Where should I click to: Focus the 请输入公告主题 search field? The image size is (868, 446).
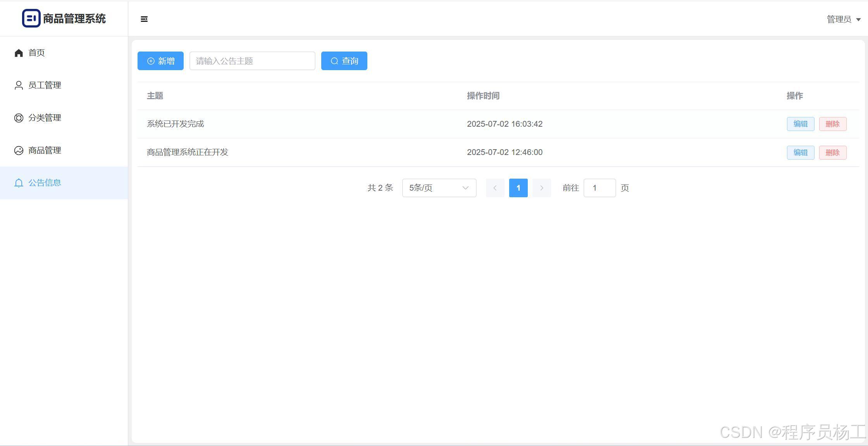pyautogui.click(x=252, y=61)
